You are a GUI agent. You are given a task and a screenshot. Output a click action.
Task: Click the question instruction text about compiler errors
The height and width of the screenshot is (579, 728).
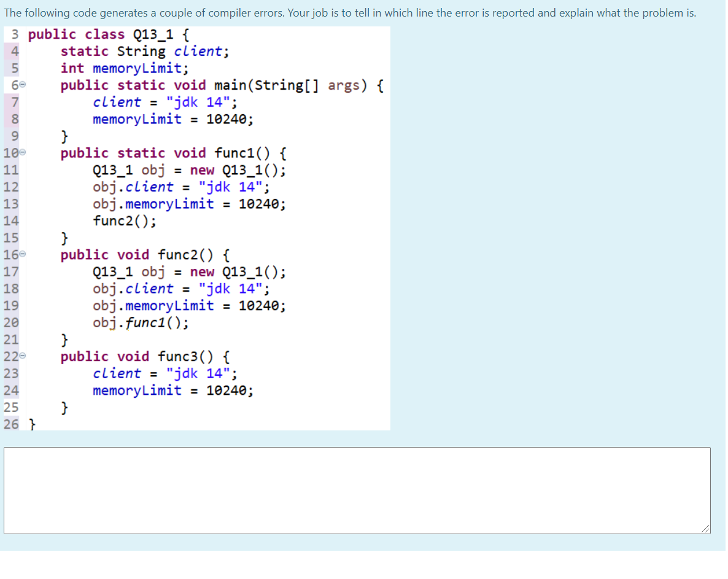point(350,13)
